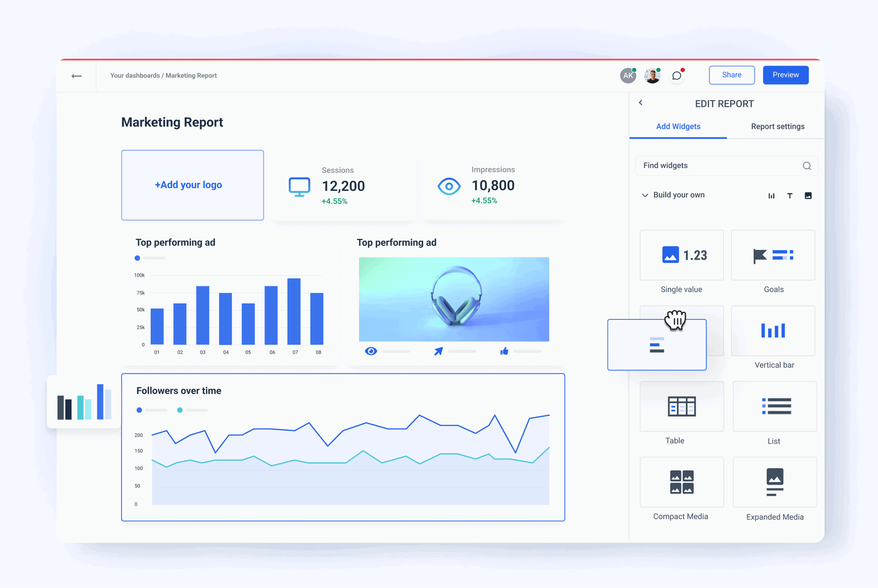Click the Share button
This screenshot has width=878, height=588.
731,75
